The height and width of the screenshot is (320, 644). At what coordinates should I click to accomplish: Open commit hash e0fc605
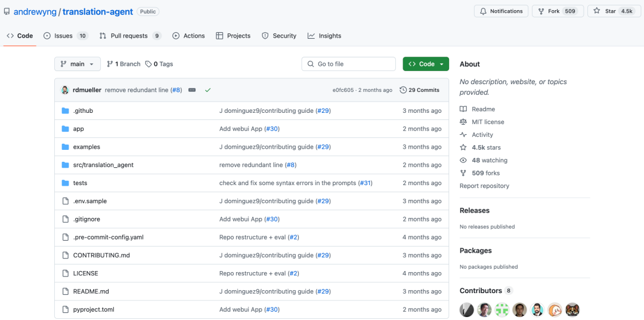click(x=343, y=90)
